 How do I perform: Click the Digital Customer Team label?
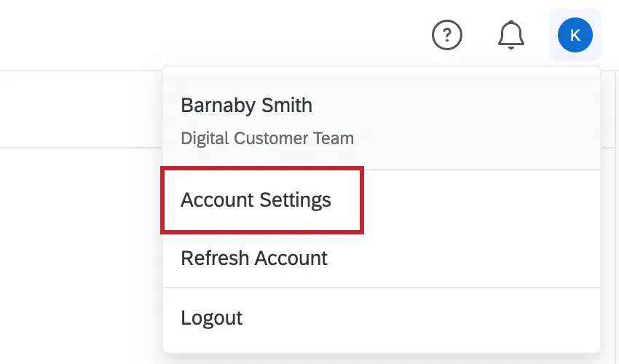coord(267,138)
